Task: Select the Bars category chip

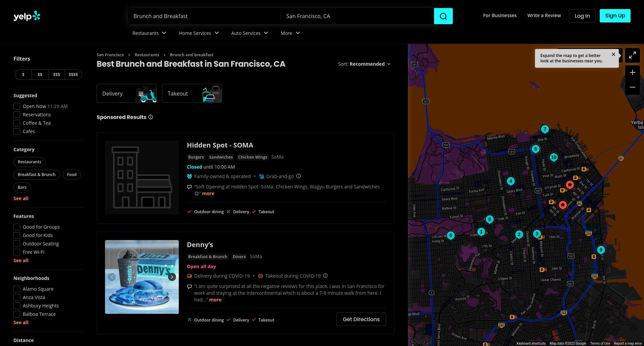Action: point(22,187)
